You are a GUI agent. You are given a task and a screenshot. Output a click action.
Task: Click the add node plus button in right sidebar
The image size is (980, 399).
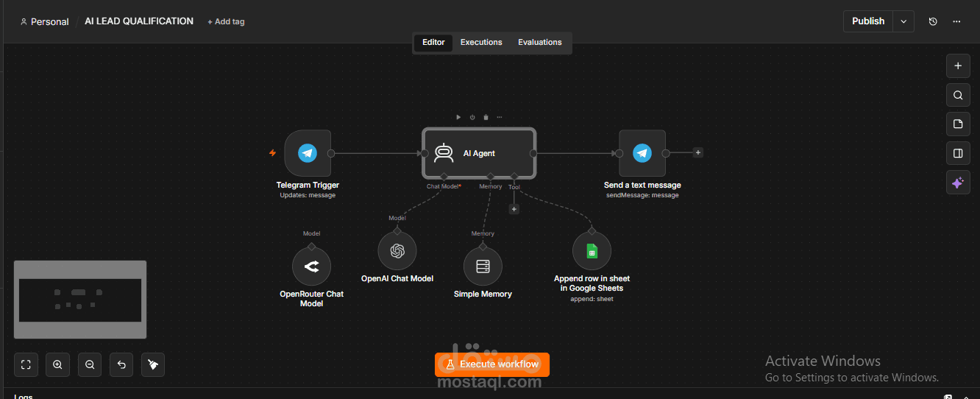(x=958, y=66)
